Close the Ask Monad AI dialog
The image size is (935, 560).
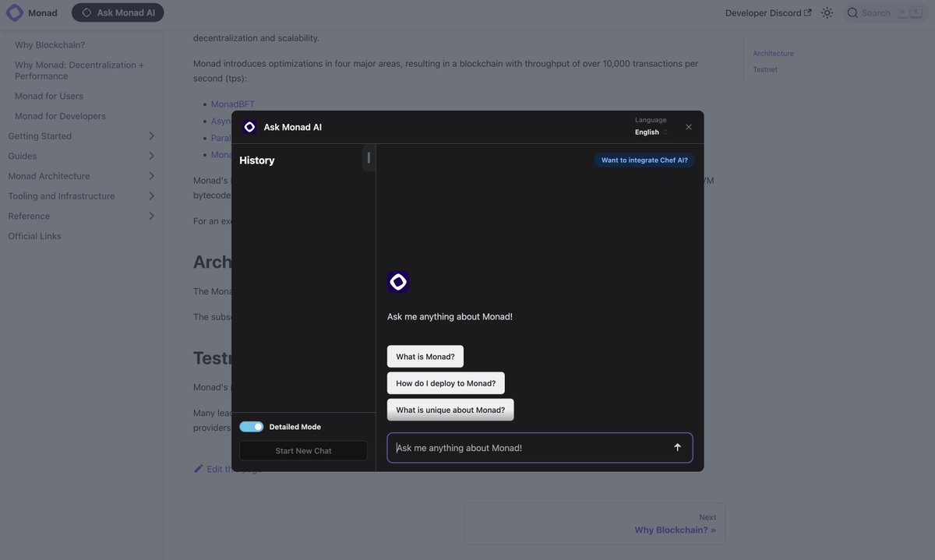689,127
